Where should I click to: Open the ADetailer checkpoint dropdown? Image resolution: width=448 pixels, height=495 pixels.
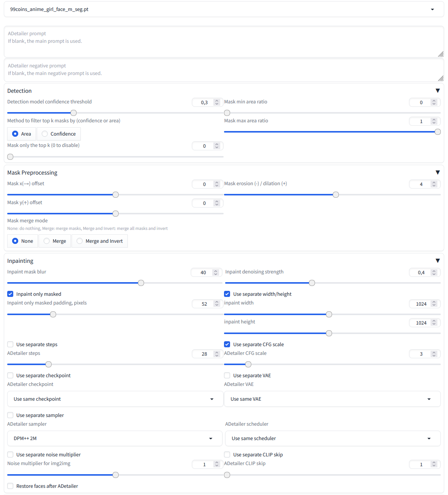[x=211, y=399]
